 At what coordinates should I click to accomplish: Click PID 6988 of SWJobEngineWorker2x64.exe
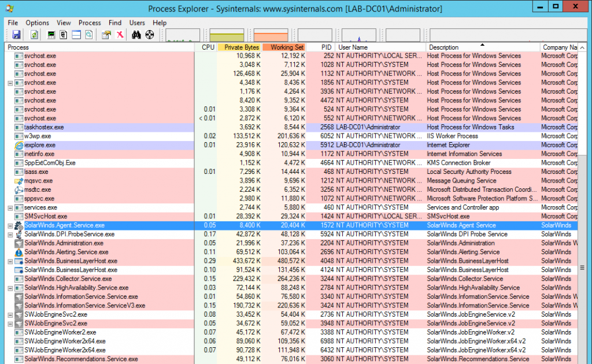(x=327, y=341)
